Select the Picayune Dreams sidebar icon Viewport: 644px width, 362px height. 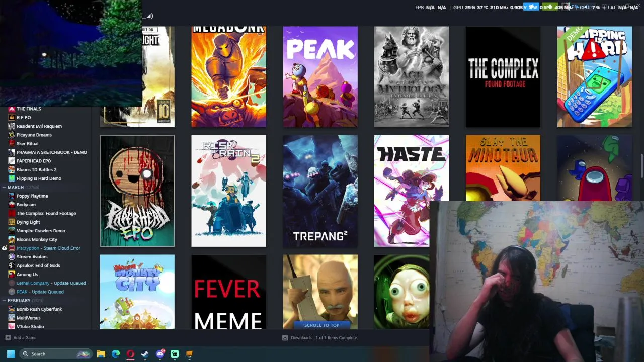12,135
